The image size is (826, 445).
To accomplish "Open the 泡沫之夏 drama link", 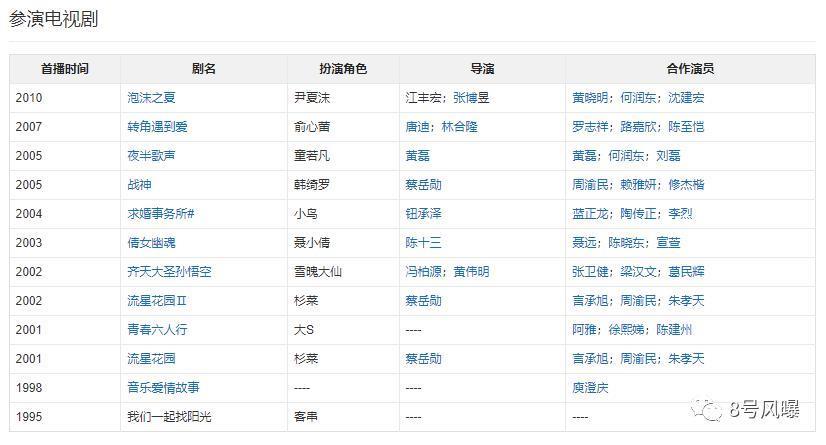I will point(151,97).
